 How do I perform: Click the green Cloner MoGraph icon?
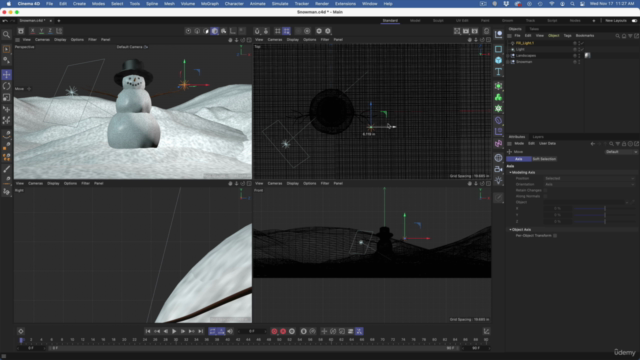[498, 98]
